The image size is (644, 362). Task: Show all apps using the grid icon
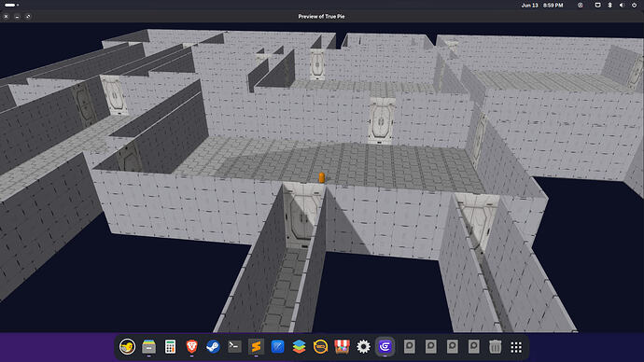point(516,347)
